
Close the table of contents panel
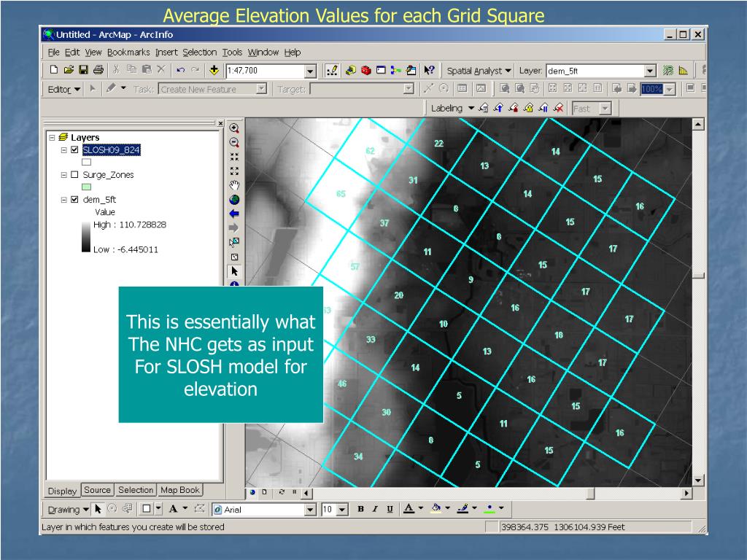point(220,123)
